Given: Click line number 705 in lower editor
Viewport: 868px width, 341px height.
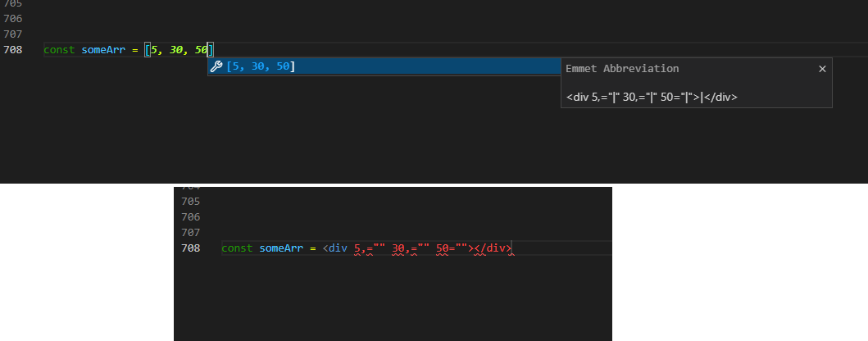Looking at the screenshot, I should coord(190,201).
